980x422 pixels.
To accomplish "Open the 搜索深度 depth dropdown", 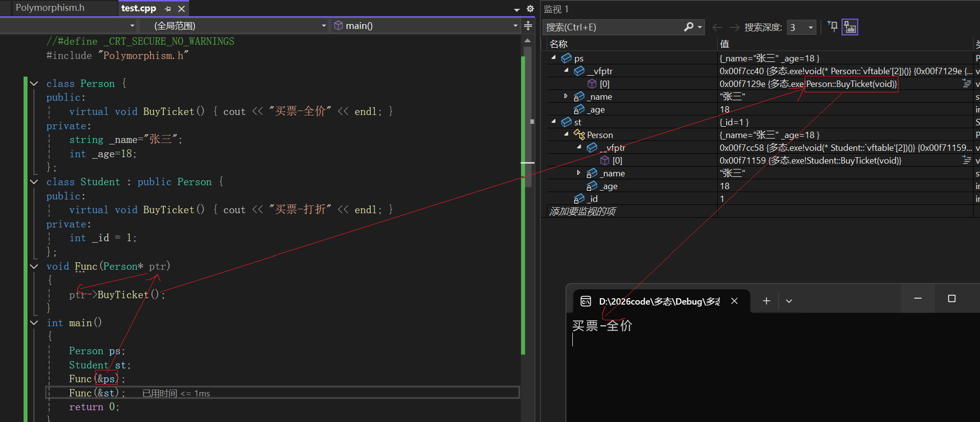I will click(802, 28).
